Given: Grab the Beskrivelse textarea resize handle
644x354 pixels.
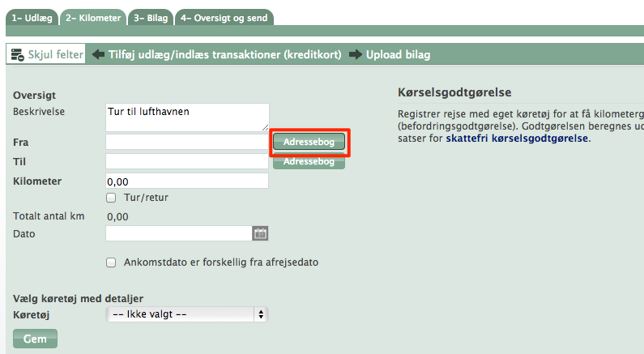Looking at the screenshot, I should tap(266, 128).
